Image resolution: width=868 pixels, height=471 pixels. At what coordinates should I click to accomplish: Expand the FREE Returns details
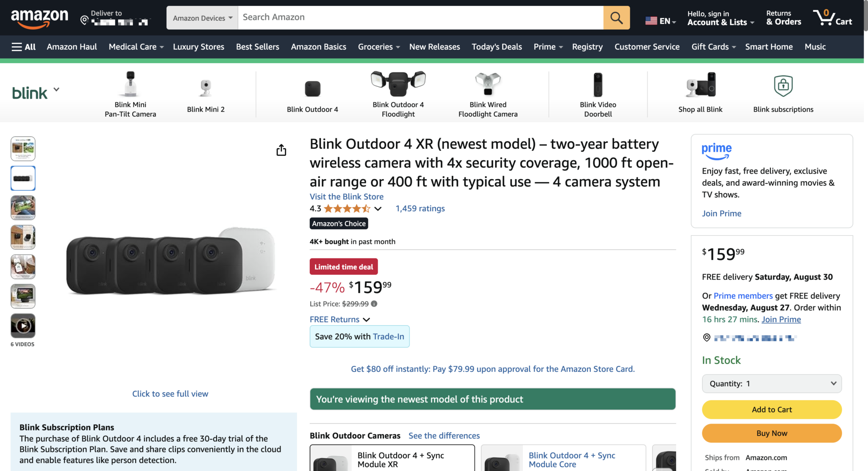pyautogui.click(x=367, y=319)
